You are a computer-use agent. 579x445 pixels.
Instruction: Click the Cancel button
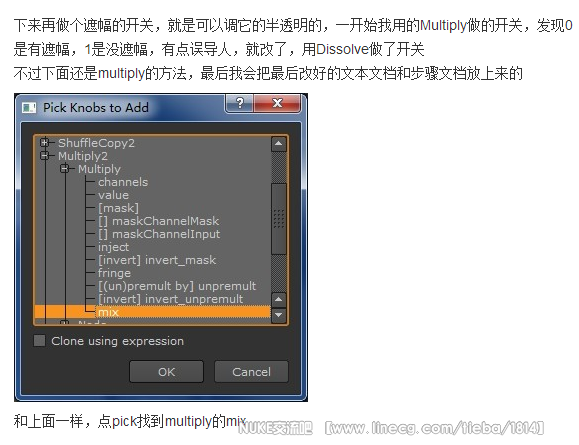(x=251, y=372)
